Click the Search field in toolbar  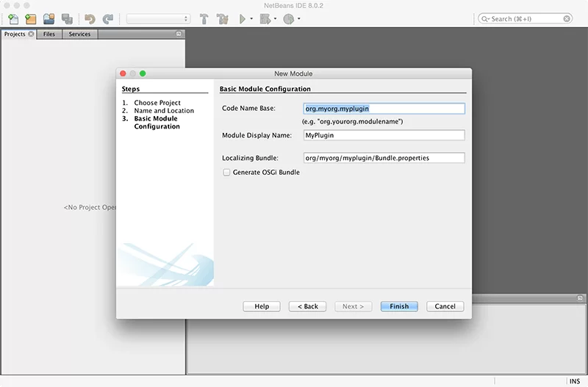525,19
